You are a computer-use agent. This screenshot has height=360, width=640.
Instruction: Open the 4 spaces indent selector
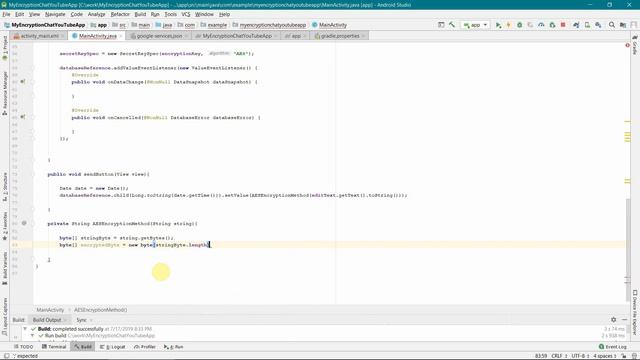point(604,356)
